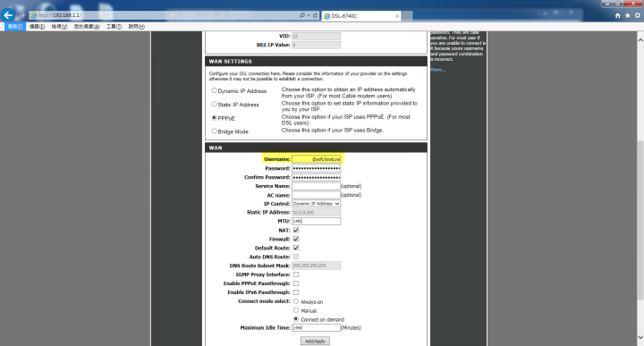Enable the IGMP Proxy Interface checkbox

pyautogui.click(x=296, y=274)
